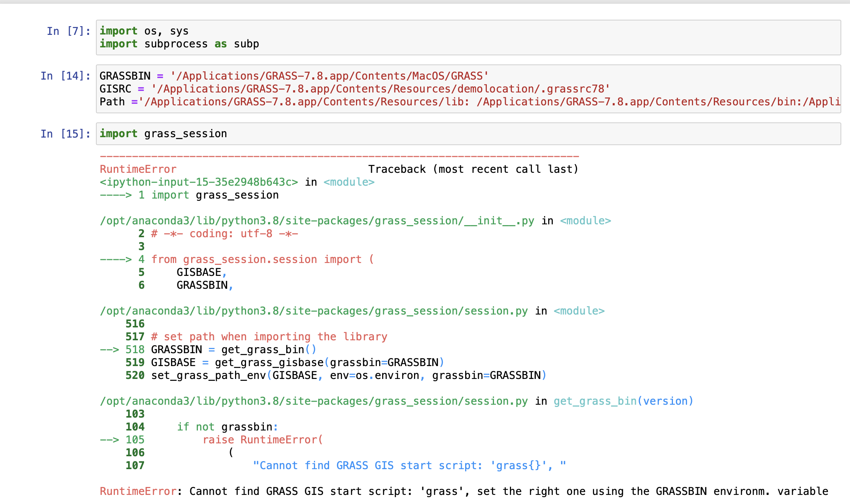Click traceback line 4 'from grass_session.session import'
This screenshot has height=504, width=850.
[x=262, y=260]
